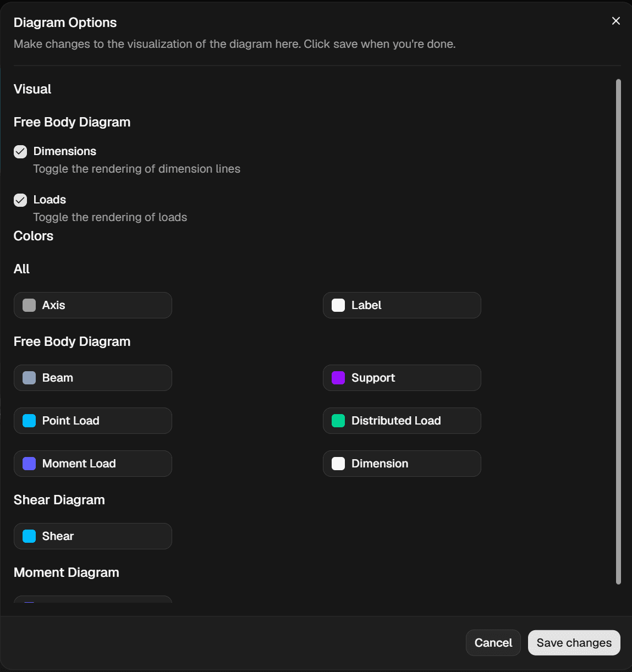Click the 'Toggle the rendering of loads' text

click(110, 217)
